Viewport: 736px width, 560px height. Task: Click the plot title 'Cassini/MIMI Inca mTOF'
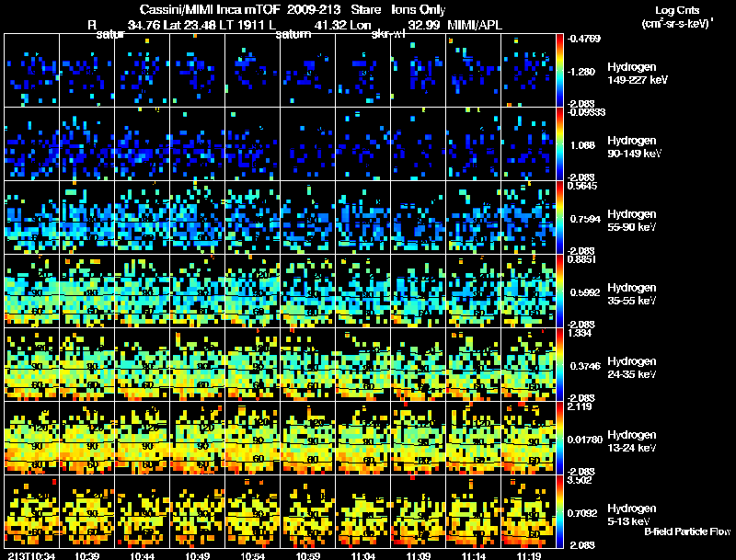(x=211, y=10)
